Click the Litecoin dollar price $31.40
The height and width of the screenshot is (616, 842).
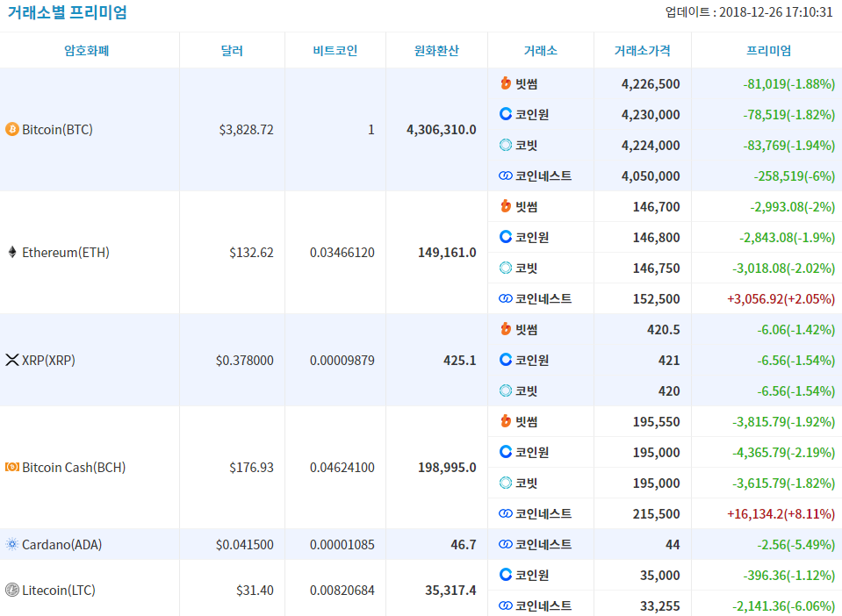(255, 591)
